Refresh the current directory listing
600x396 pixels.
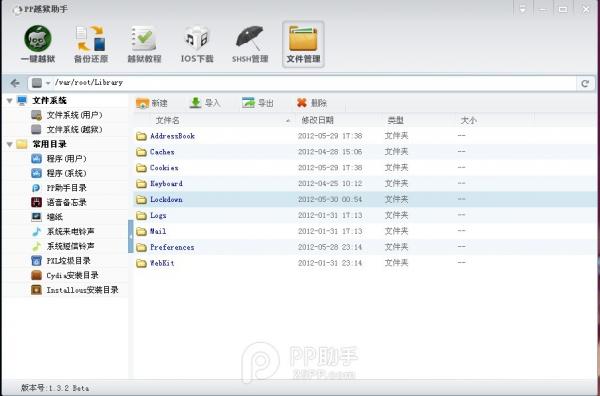tap(585, 83)
